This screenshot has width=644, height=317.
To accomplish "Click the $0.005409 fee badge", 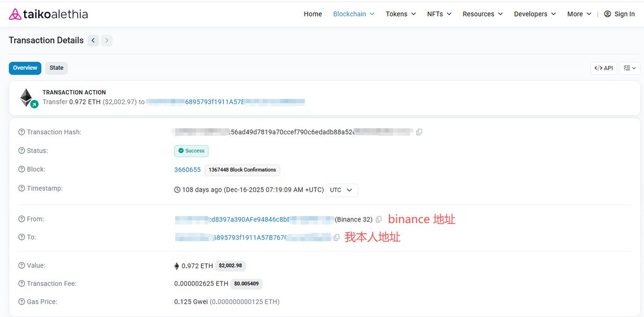I will 247,284.
